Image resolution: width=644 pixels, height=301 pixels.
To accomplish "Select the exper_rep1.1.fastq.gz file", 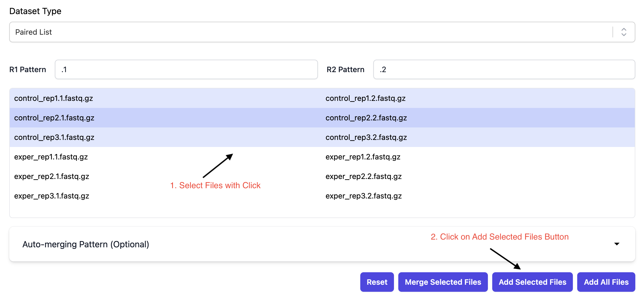I will [51, 157].
